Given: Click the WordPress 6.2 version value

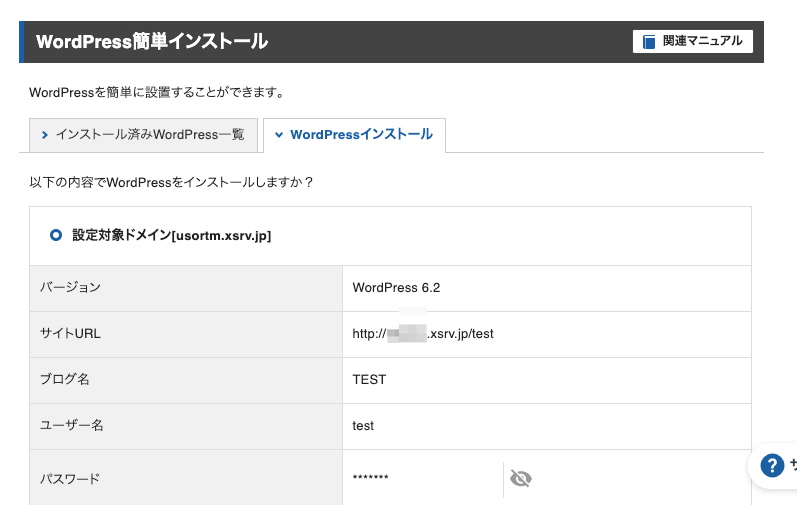Looking at the screenshot, I should pos(396,288).
